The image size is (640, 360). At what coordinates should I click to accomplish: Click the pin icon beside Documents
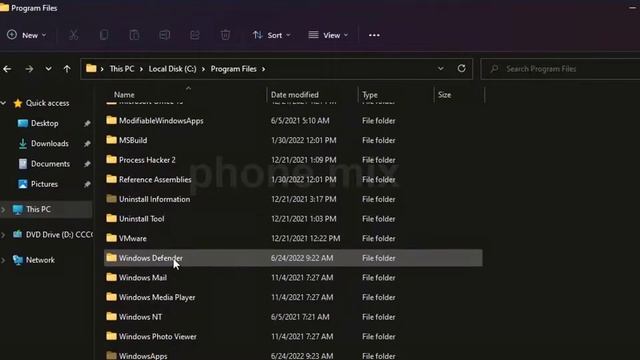pyautogui.click(x=87, y=164)
